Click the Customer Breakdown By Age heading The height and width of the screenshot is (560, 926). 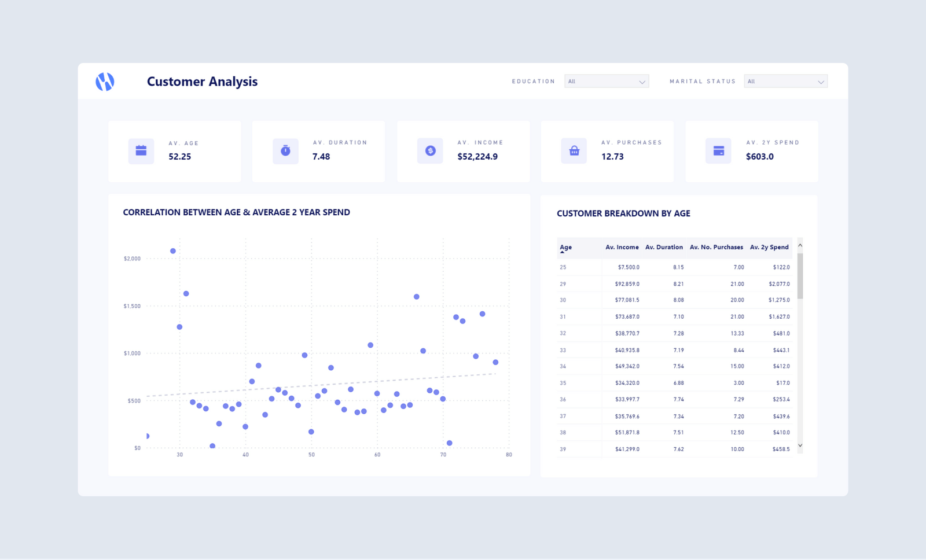coord(623,213)
